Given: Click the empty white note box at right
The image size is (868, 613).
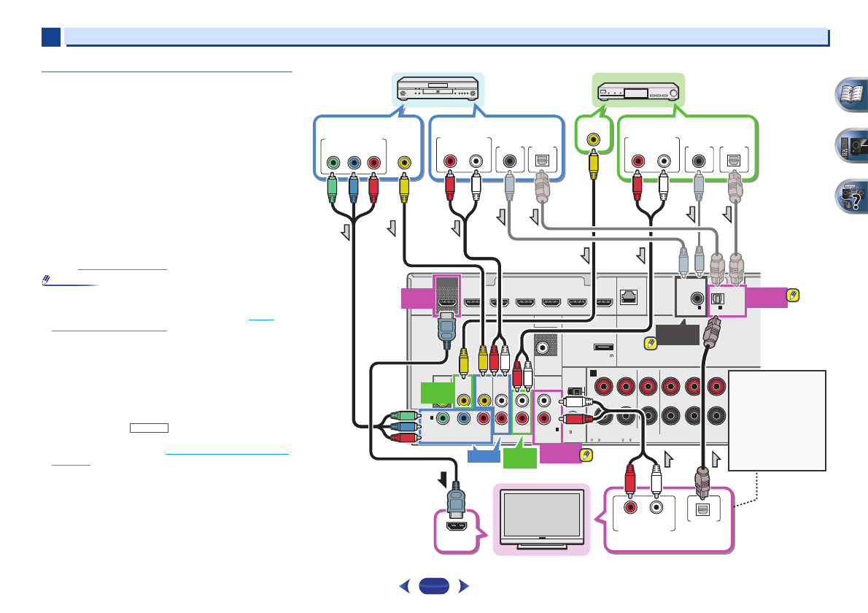Looking at the screenshot, I should (x=779, y=420).
